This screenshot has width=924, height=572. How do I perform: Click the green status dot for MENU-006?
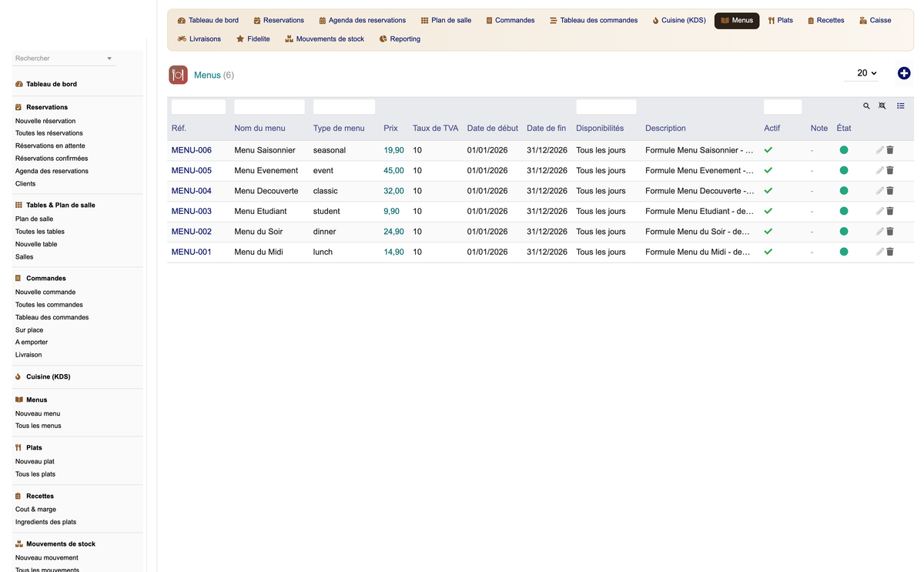pyautogui.click(x=844, y=150)
